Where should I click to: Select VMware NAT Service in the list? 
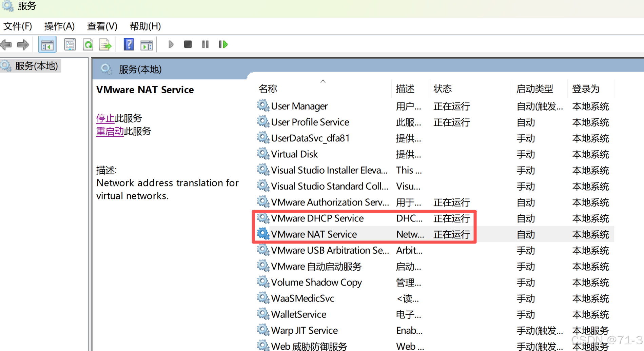click(x=314, y=234)
